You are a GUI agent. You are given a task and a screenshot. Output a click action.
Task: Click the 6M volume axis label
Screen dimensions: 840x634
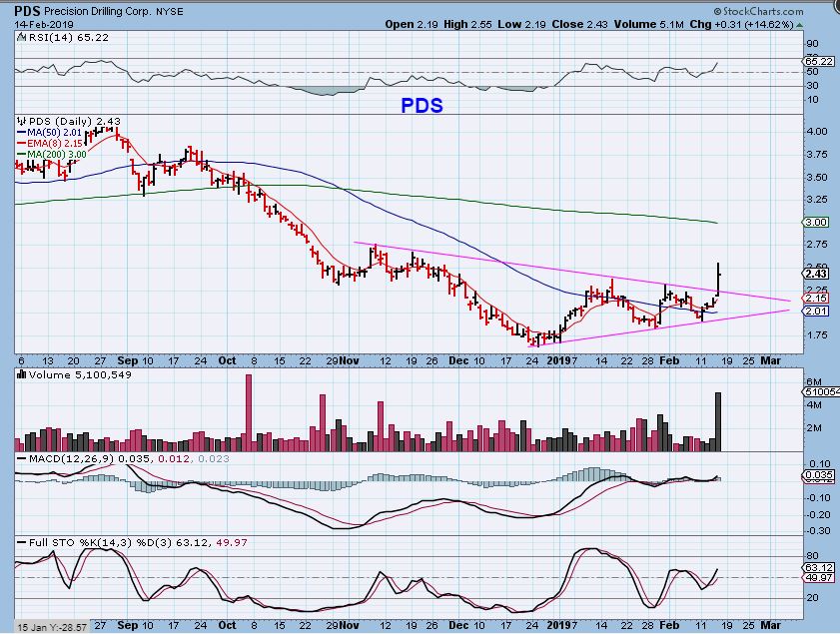pos(814,382)
